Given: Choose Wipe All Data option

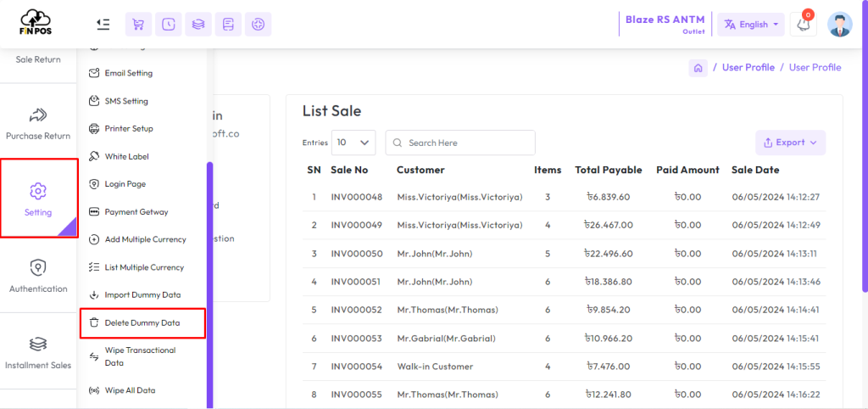Looking at the screenshot, I should tap(130, 390).
